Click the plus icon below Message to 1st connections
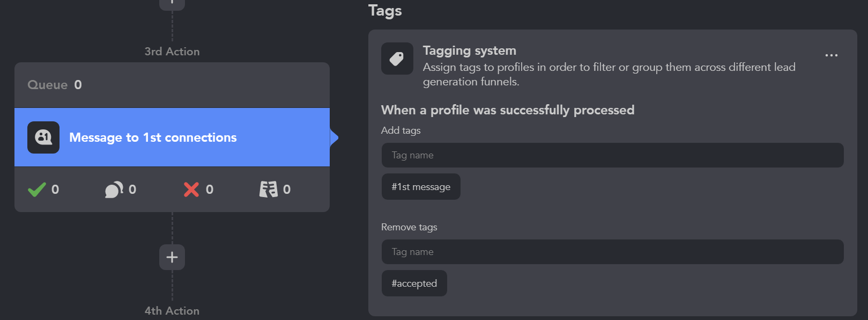This screenshot has height=320, width=868. click(172, 257)
